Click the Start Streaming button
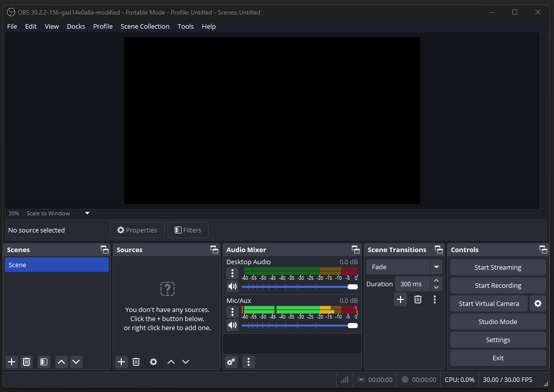 click(x=498, y=267)
